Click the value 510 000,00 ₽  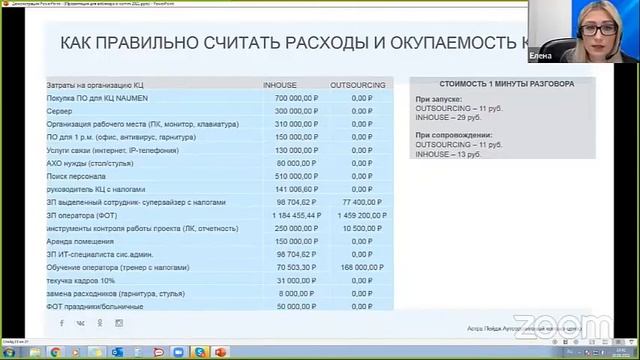296,176
